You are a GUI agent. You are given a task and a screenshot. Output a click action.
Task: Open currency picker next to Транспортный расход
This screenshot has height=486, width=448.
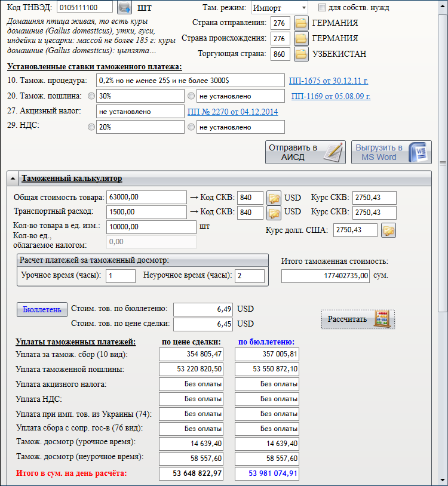point(274,213)
